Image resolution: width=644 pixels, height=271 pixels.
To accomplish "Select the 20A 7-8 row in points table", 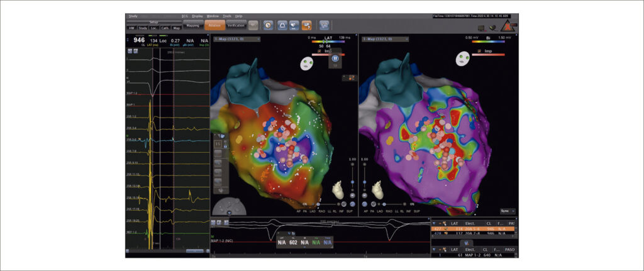I will [x=474, y=234].
